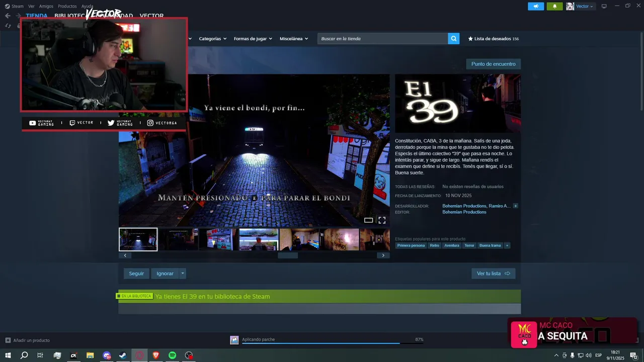Expand the Miscelánea dropdown
This screenshot has height=362, width=644.
[294, 39]
